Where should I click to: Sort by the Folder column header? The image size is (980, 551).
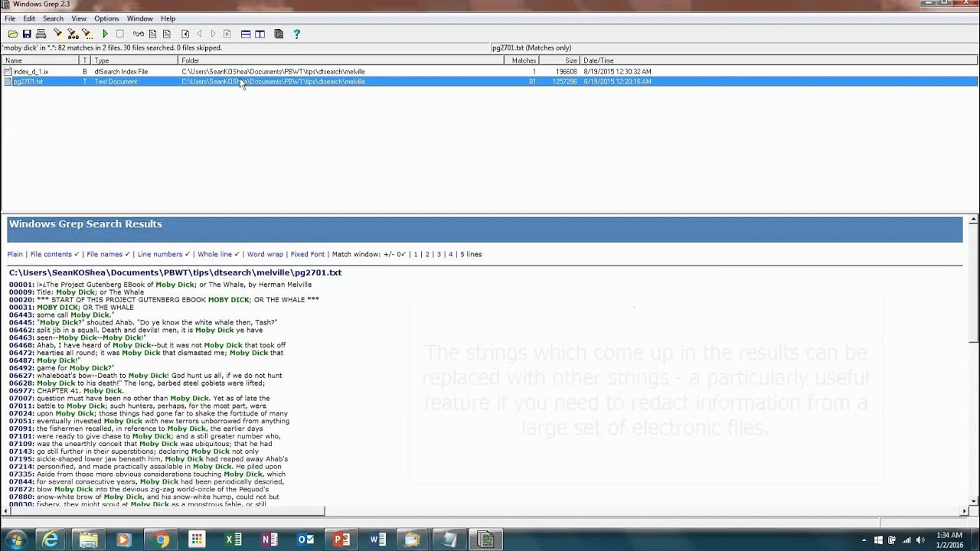[x=341, y=60]
